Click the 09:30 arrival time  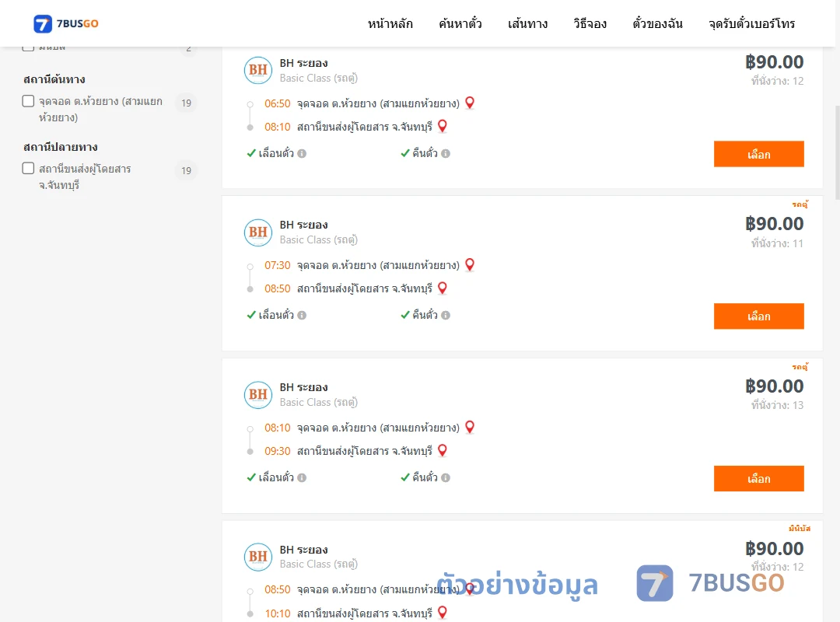pyautogui.click(x=278, y=451)
